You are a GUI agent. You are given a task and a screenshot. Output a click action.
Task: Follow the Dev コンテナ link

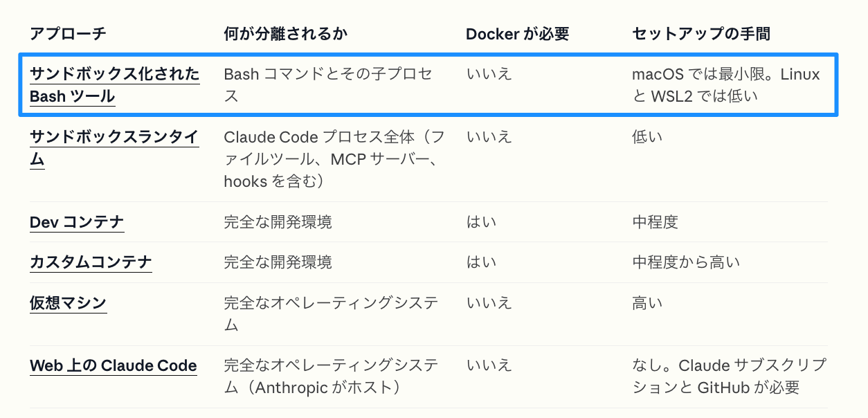pos(77,222)
